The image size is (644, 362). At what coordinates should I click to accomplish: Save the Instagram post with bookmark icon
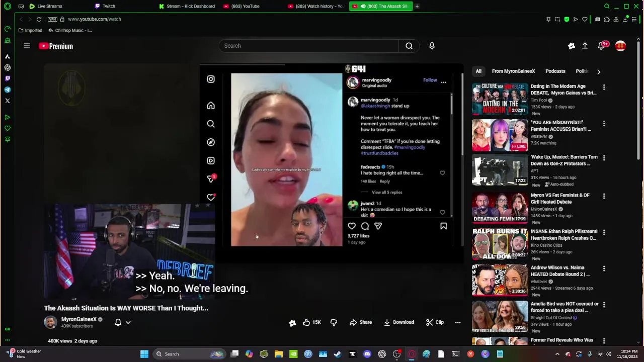pos(443,226)
